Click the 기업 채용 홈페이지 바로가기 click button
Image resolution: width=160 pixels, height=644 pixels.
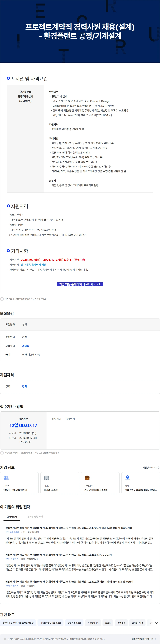point(80,284)
